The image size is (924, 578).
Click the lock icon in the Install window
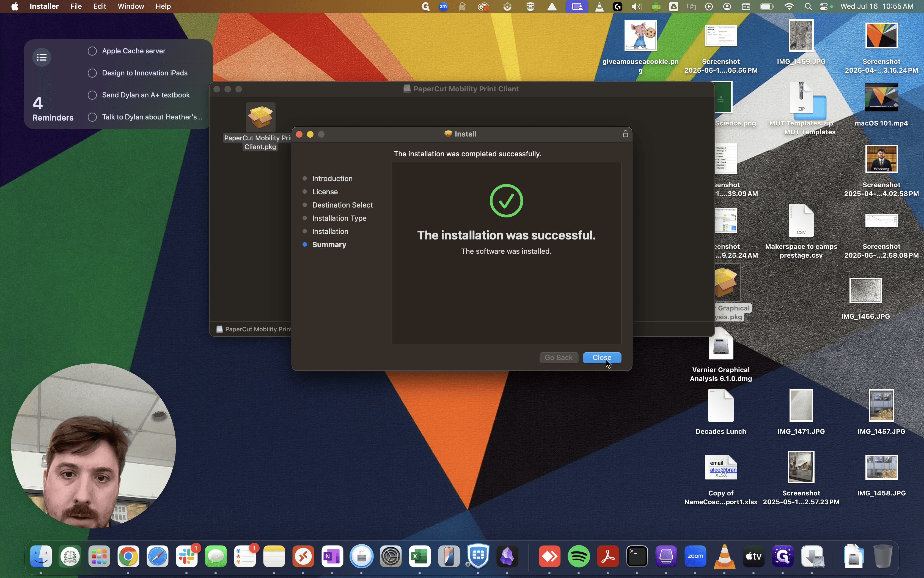click(625, 134)
